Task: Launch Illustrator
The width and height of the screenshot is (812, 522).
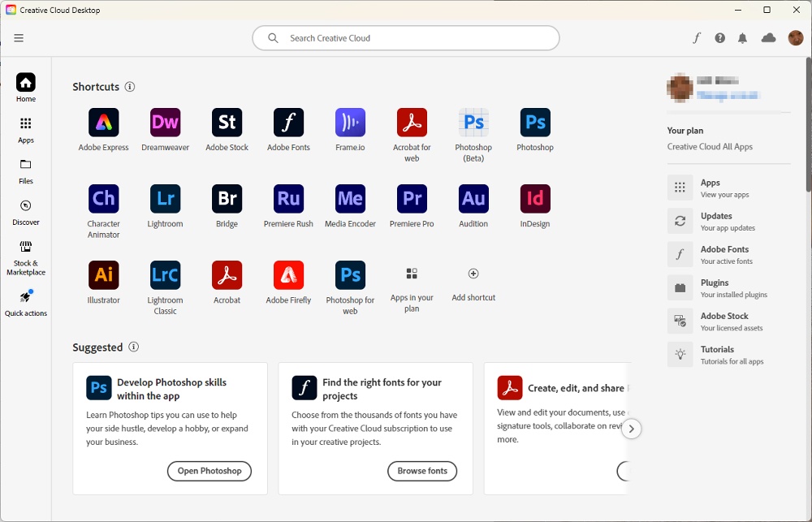Action: pyautogui.click(x=104, y=275)
